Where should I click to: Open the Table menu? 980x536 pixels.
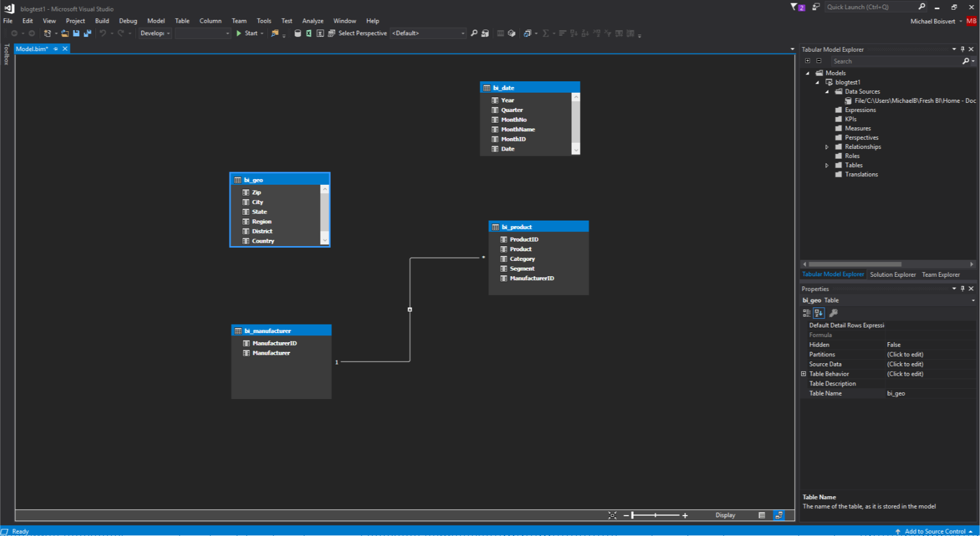pyautogui.click(x=182, y=21)
